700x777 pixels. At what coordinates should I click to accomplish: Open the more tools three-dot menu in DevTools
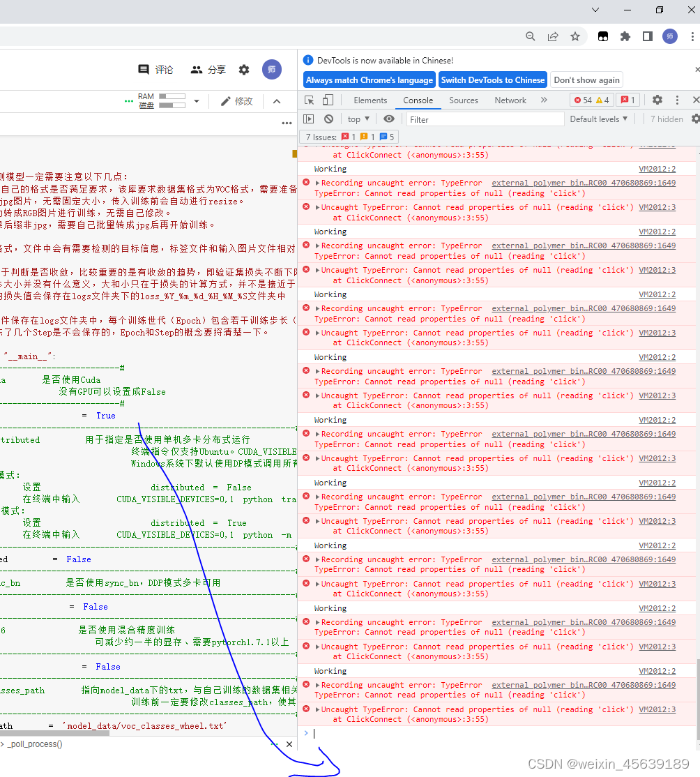tap(677, 100)
